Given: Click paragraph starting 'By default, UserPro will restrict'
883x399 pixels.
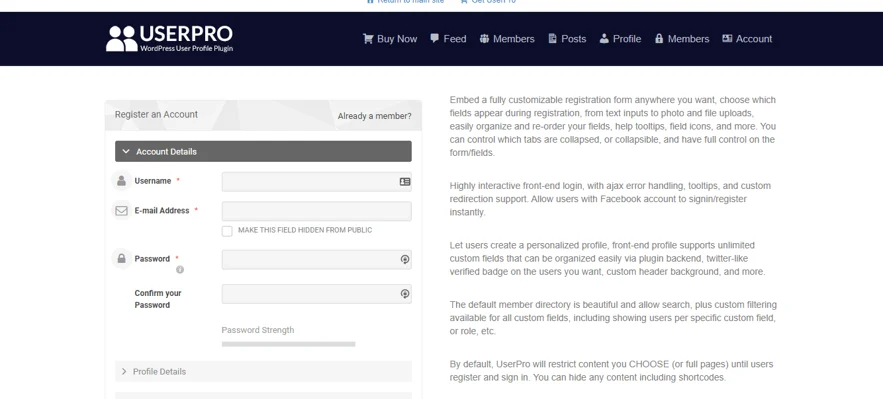Looking at the screenshot, I should point(611,371).
